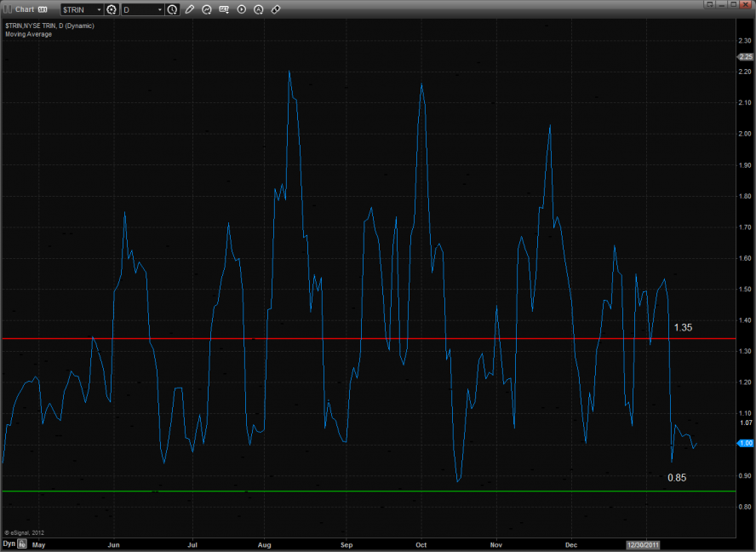Click the 2.00 level on price scale
This screenshot has width=756, height=552.
coord(745,134)
